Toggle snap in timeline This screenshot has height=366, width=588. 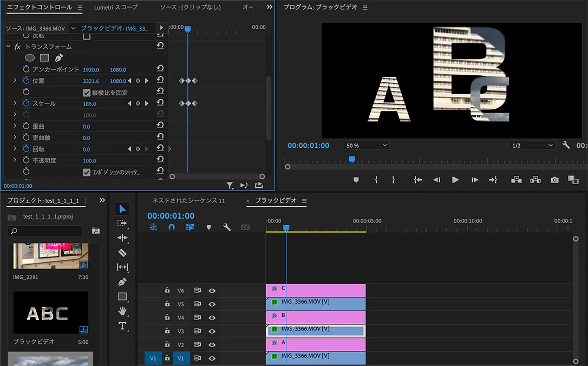pos(172,227)
